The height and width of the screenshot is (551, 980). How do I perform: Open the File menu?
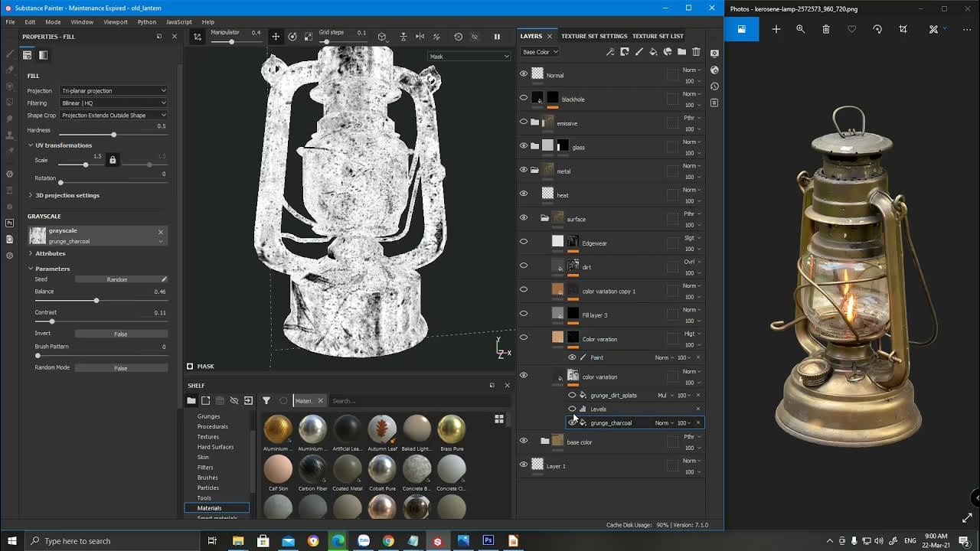click(10, 22)
